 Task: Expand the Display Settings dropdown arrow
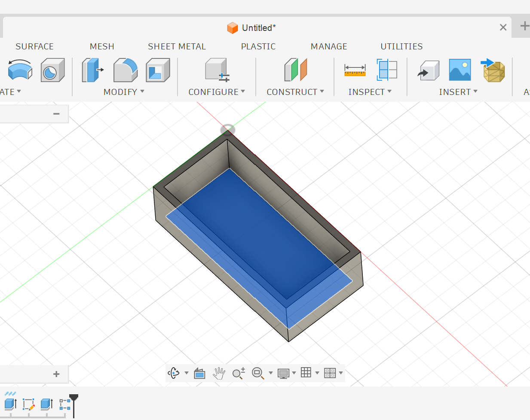[294, 373]
